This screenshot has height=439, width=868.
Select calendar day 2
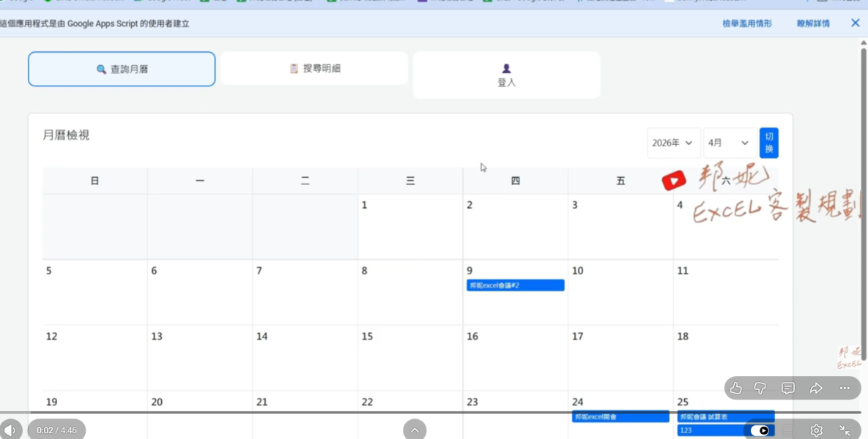point(516,227)
